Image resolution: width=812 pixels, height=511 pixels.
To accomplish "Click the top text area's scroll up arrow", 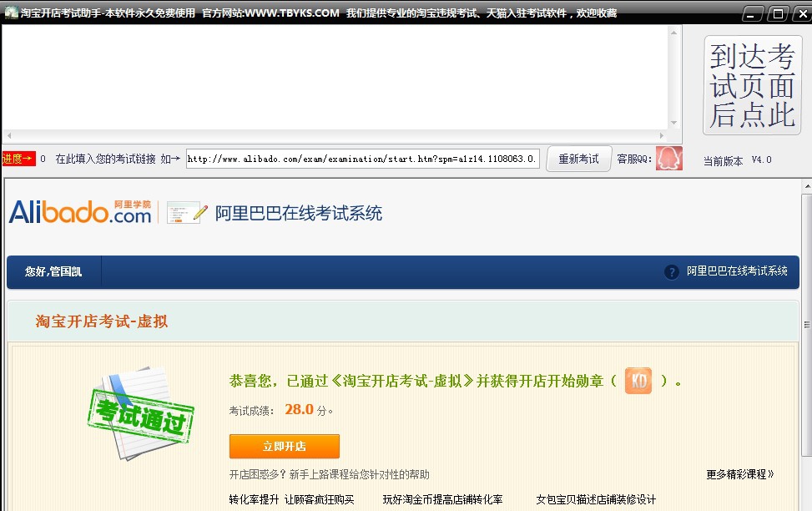I will [x=673, y=33].
